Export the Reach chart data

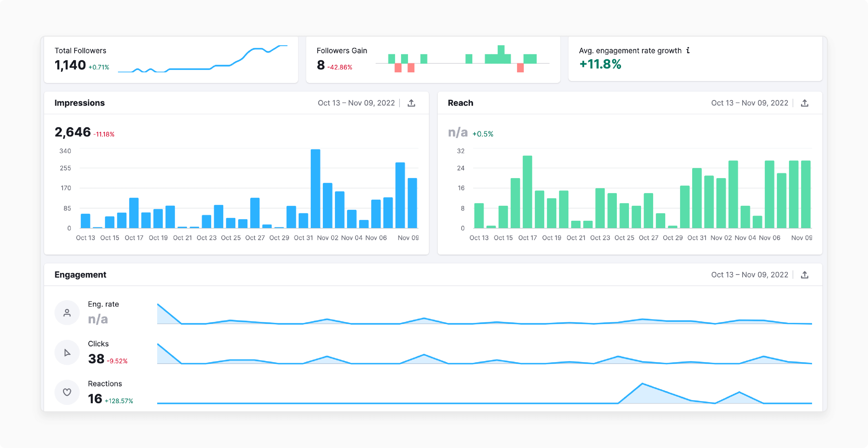[805, 103]
